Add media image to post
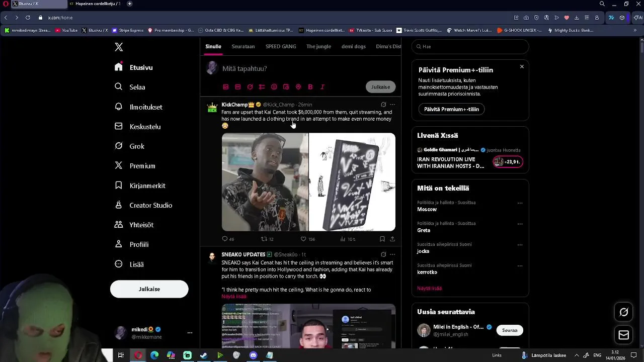Image resolution: width=644 pixels, height=362 pixels. (226, 87)
